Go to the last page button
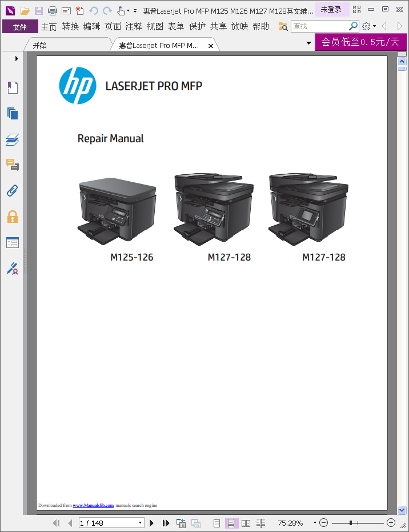This screenshot has width=409, height=532. click(166, 523)
